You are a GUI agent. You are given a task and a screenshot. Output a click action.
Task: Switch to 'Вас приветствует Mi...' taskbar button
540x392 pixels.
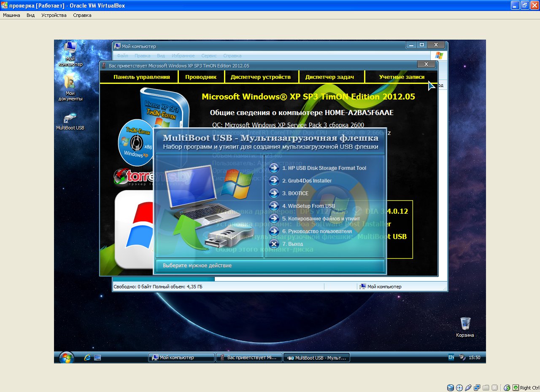click(x=249, y=357)
